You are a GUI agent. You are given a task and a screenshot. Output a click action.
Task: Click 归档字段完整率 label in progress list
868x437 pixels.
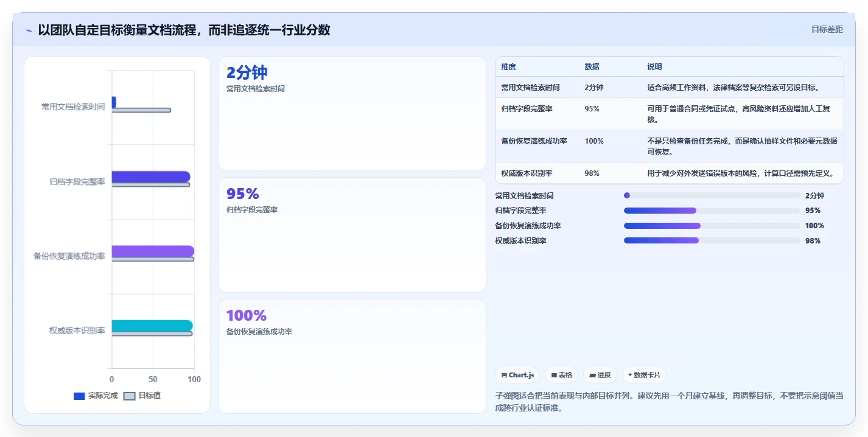(521, 211)
